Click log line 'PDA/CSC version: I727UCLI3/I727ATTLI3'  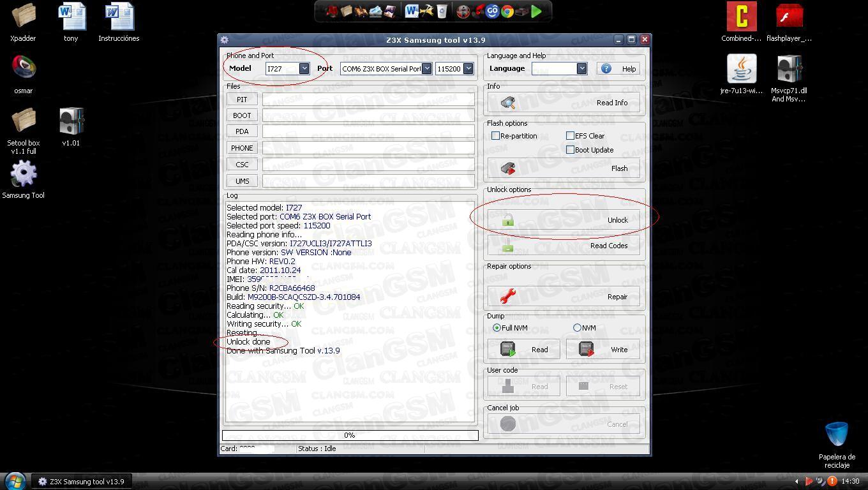[x=299, y=244]
